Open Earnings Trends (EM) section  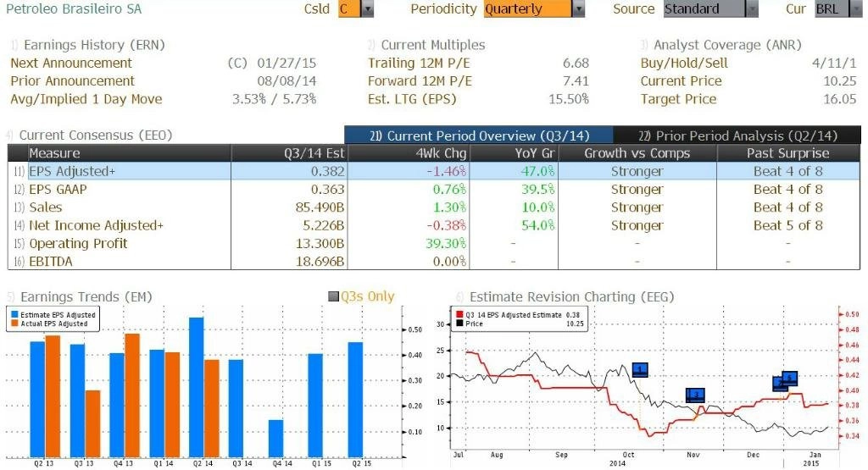click(86, 297)
